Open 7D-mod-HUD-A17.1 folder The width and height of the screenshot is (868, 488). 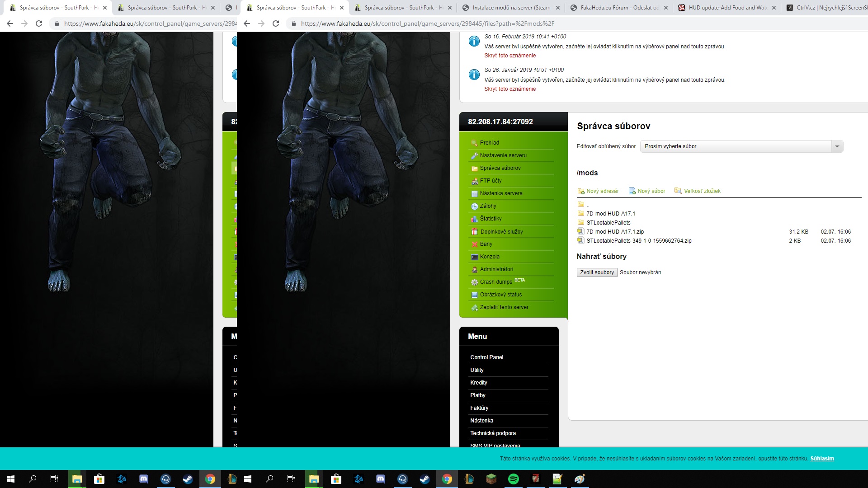pyautogui.click(x=610, y=214)
